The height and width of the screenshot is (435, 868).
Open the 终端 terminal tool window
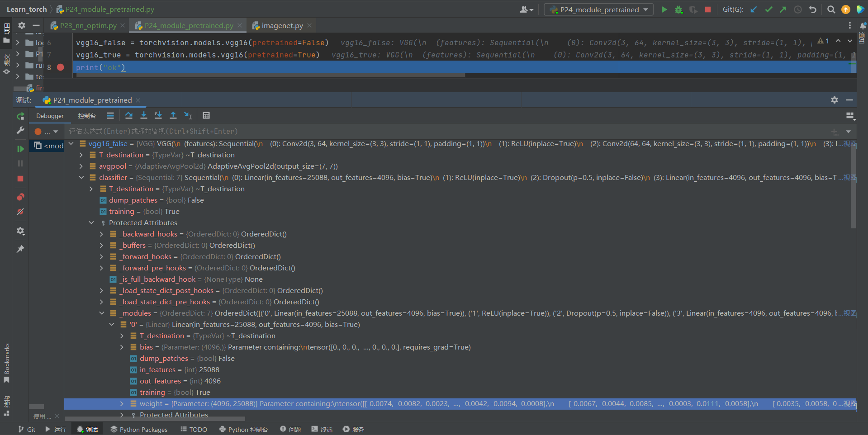tap(322, 430)
